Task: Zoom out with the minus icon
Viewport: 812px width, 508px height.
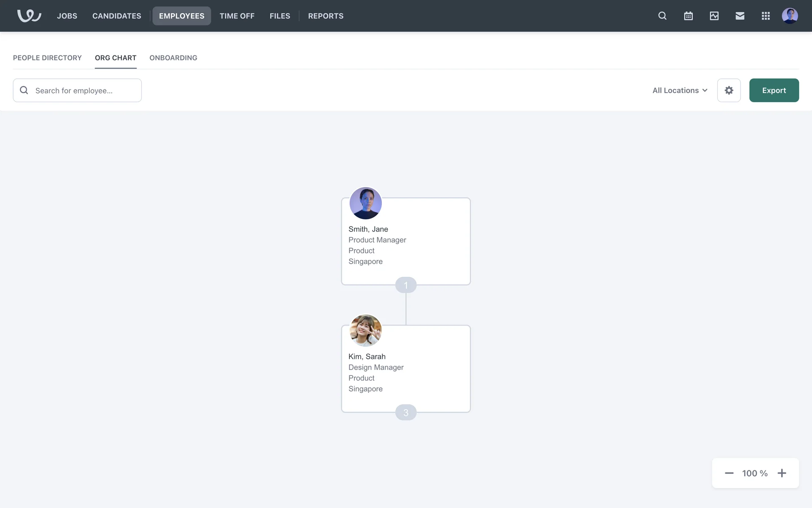Action: tap(729, 473)
